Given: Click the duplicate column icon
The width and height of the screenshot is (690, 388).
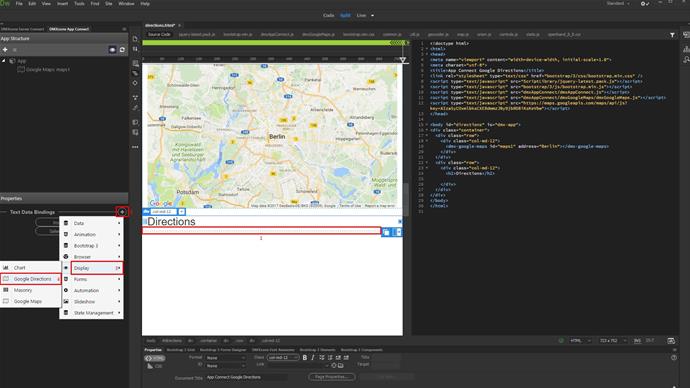Looking at the screenshot, I should click(386, 232).
